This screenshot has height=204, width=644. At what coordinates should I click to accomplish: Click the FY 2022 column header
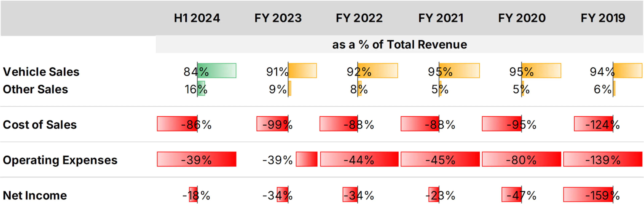(359, 18)
